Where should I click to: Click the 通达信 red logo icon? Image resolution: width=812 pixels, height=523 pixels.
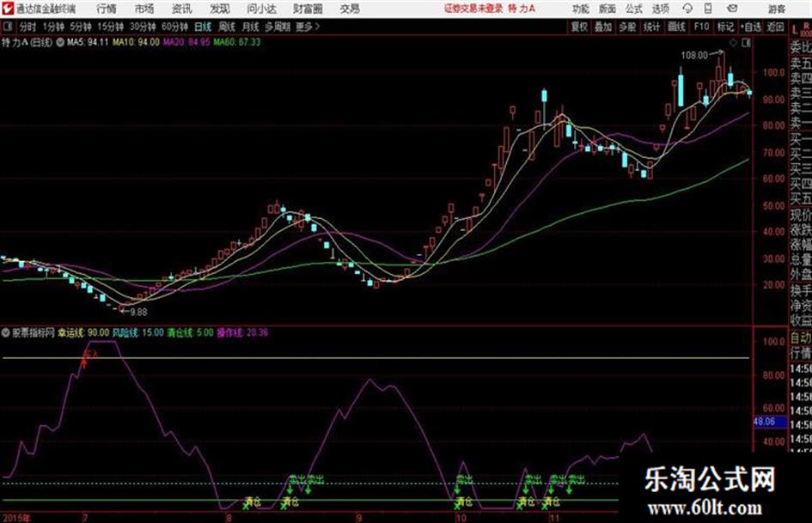point(9,9)
